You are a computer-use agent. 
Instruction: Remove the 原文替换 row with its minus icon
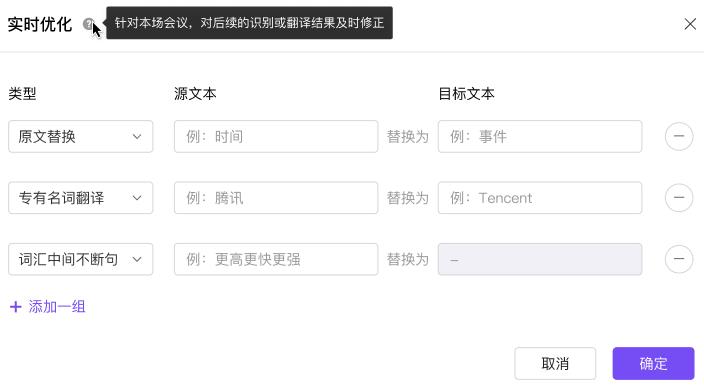pyautogui.click(x=679, y=136)
